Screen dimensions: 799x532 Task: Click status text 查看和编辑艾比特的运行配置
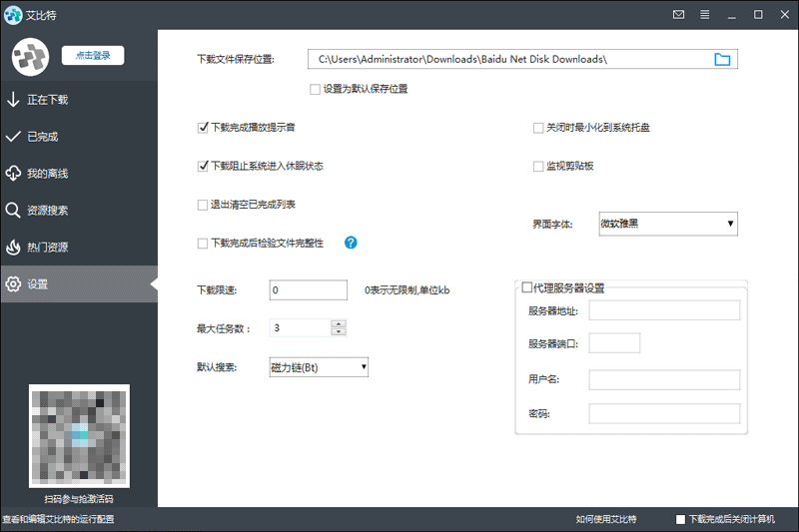click(59, 519)
